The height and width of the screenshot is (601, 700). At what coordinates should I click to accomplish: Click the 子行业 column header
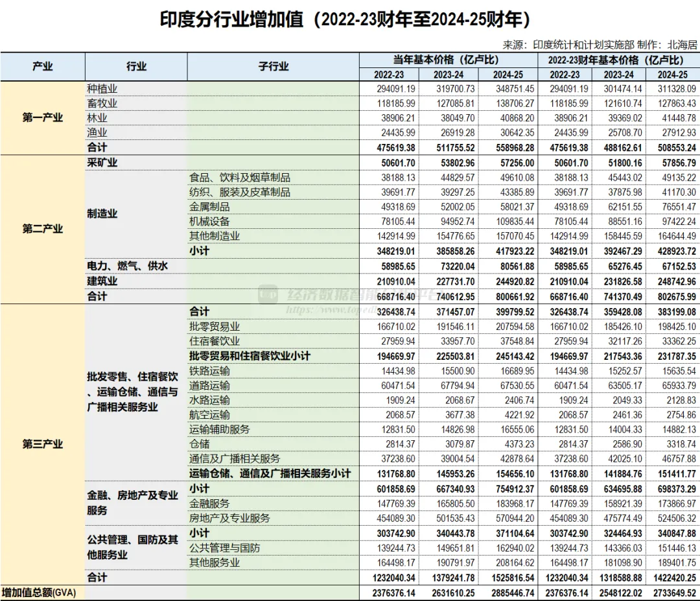tap(274, 67)
